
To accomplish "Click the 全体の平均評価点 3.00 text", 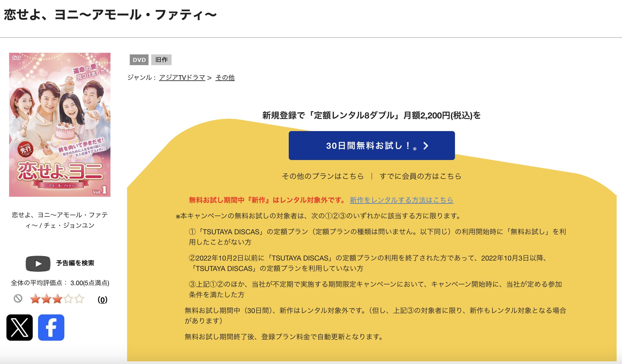I will 60,283.
